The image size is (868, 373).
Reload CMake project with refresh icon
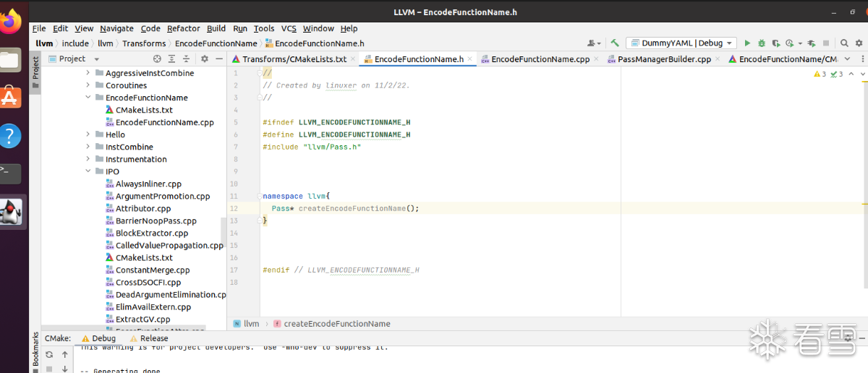click(49, 355)
